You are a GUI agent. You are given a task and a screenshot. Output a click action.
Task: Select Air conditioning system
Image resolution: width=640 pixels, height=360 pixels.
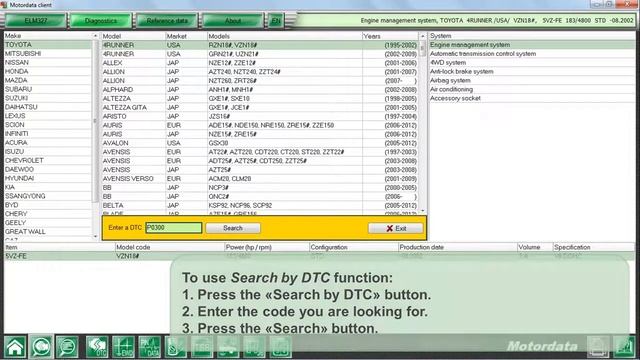tap(532, 89)
